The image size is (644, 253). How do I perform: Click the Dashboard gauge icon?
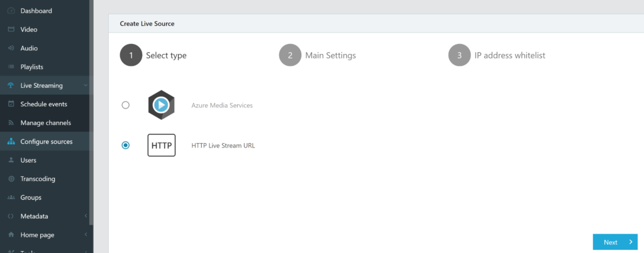tap(11, 11)
